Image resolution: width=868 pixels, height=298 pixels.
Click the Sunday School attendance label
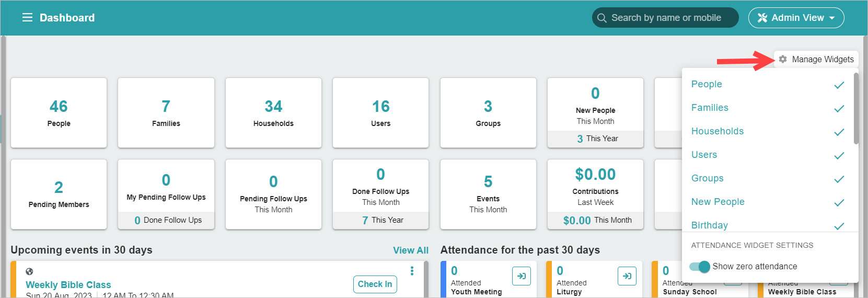click(x=690, y=292)
